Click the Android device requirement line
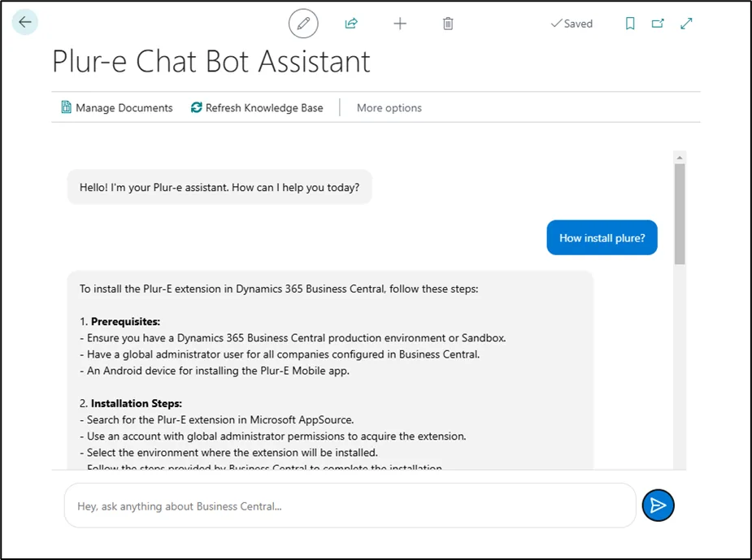This screenshot has height=560, width=752. (215, 371)
